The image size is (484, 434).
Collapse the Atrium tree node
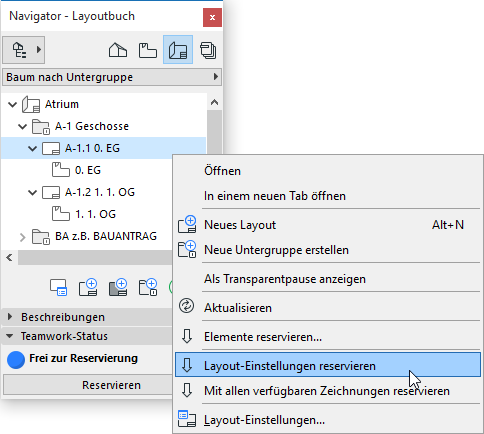point(13,104)
